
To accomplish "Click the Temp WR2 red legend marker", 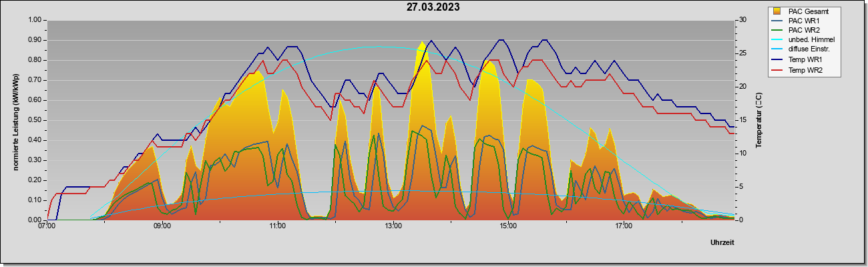I will 777,69.
